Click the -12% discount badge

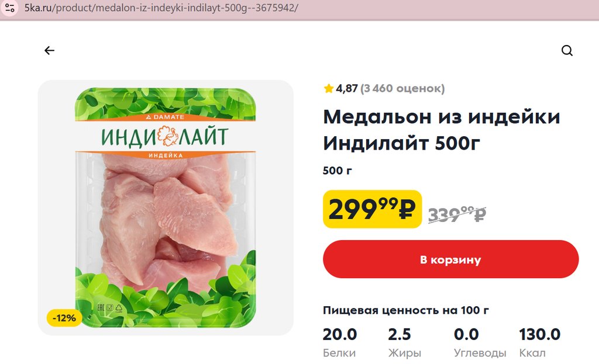pyautogui.click(x=64, y=318)
